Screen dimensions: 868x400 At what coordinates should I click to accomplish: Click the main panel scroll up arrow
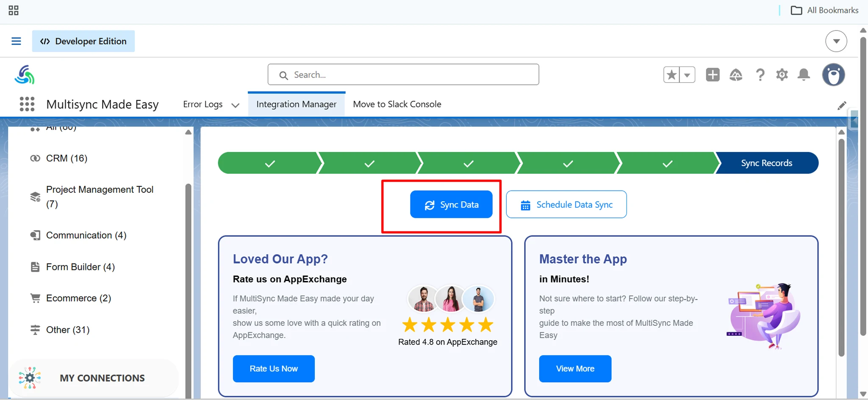(841, 132)
